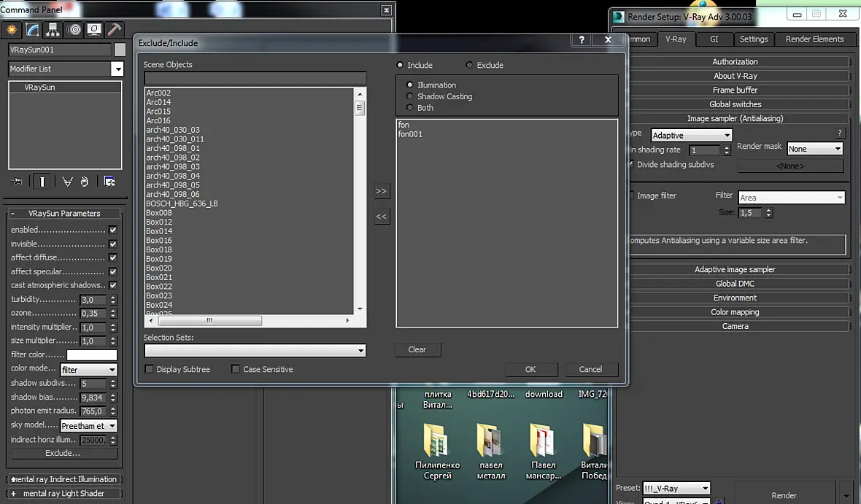Click the Render button
This screenshot has width=861, height=504.
point(784,495)
